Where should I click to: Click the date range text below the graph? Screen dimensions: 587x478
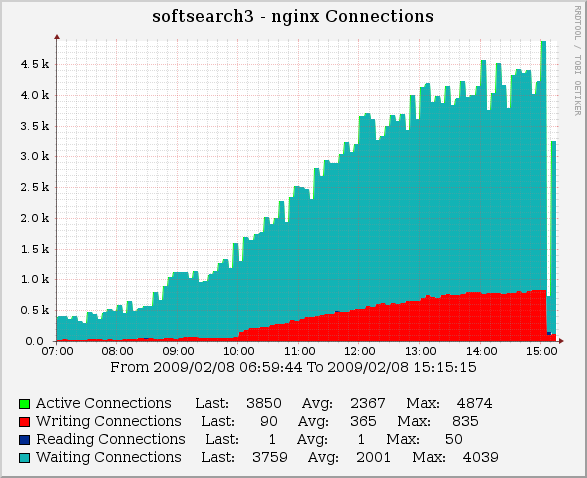point(293,368)
